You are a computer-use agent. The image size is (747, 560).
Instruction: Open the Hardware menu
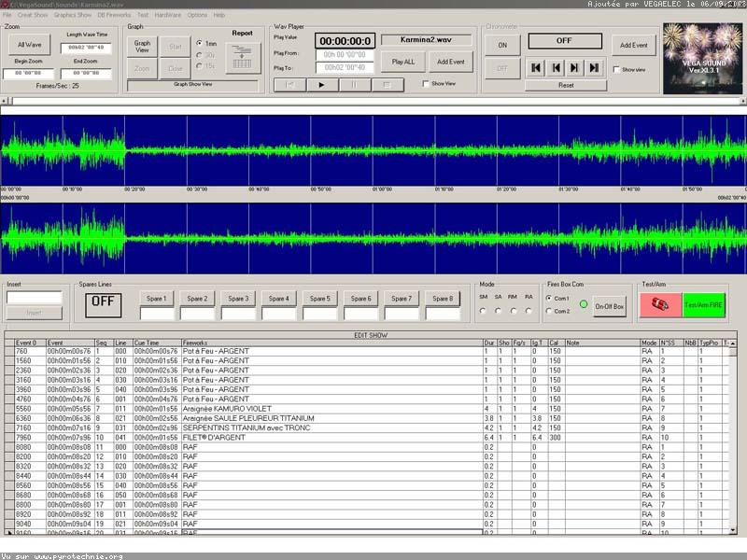click(x=168, y=15)
